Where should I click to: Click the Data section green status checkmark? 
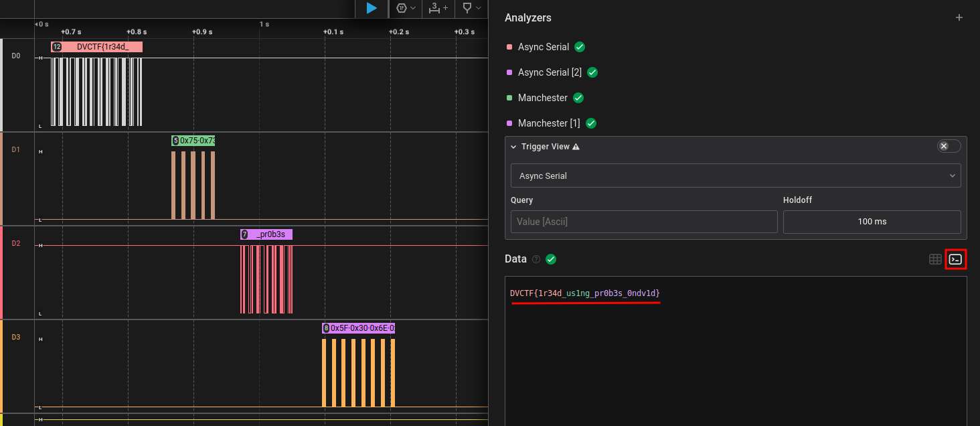[551, 259]
